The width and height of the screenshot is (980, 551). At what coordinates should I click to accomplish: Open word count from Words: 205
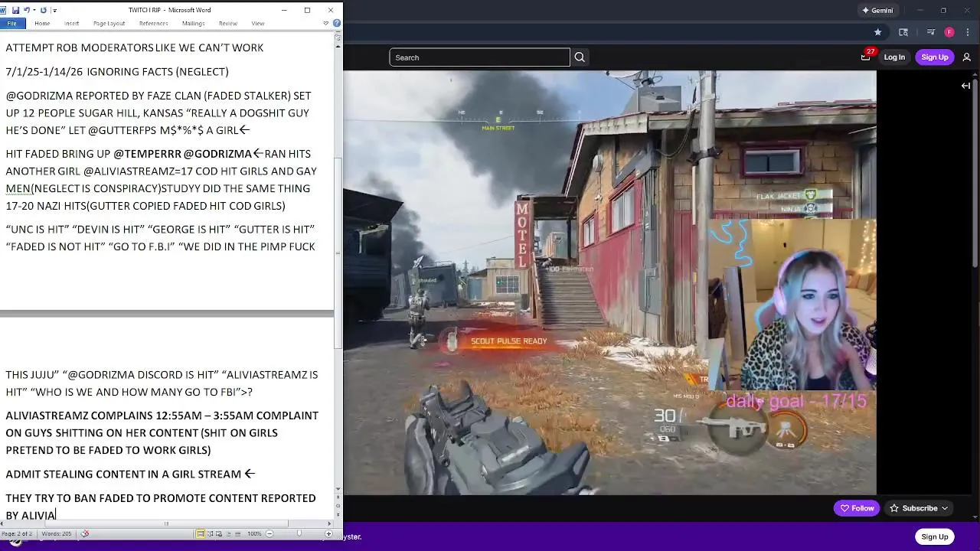pyautogui.click(x=57, y=533)
